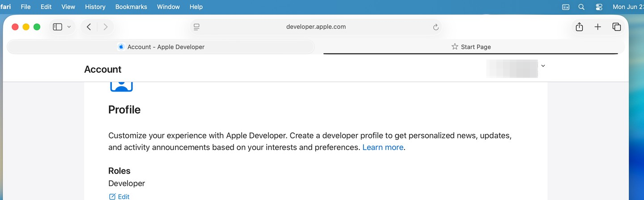Image resolution: width=644 pixels, height=200 pixels.
Task: Click the page menu icon in the address bar
Action: (x=196, y=27)
